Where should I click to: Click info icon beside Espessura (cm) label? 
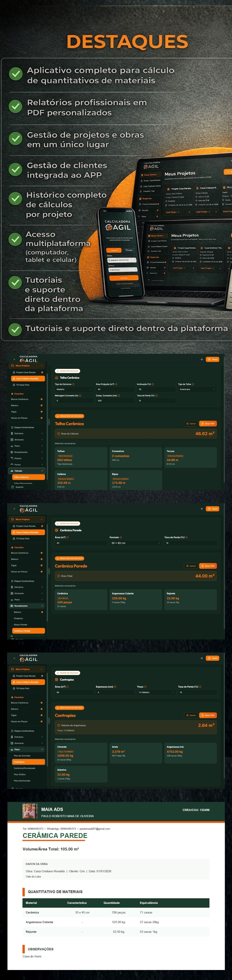point(115,687)
